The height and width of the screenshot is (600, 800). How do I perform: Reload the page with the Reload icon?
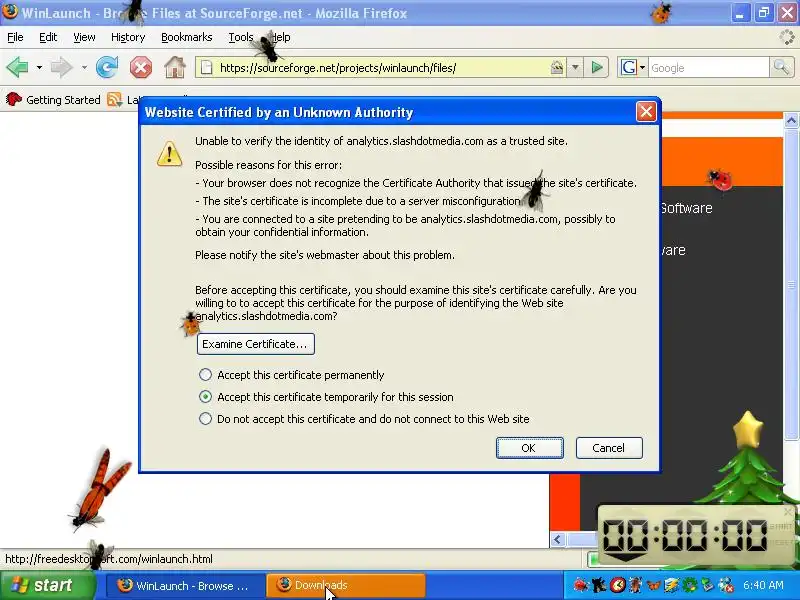(107, 67)
